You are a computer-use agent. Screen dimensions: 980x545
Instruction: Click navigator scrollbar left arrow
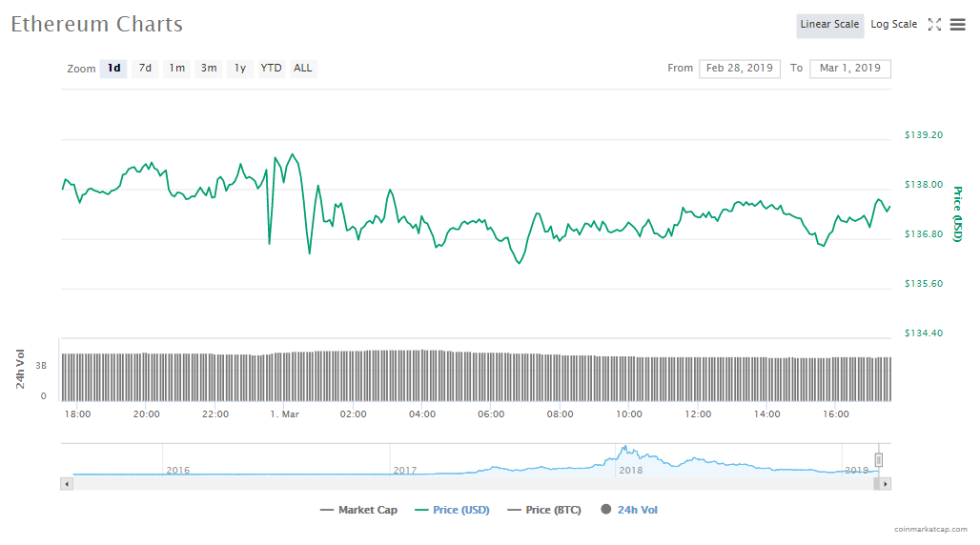(x=66, y=484)
